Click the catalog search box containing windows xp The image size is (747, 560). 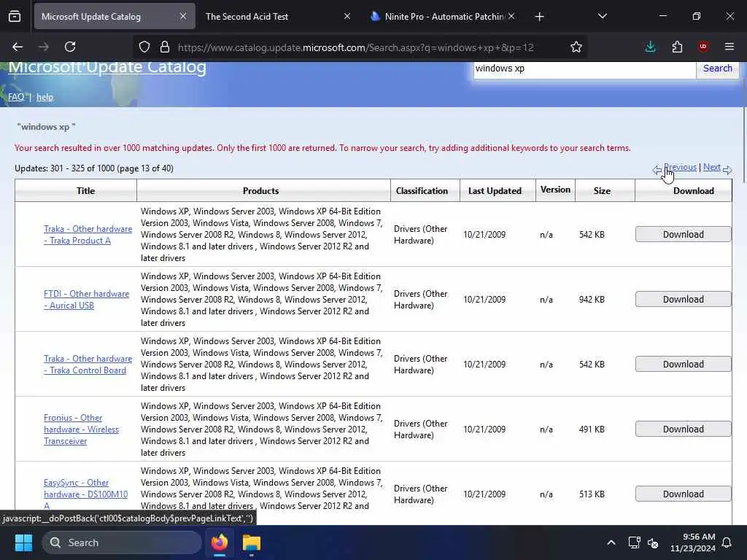[x=584, y=69]
